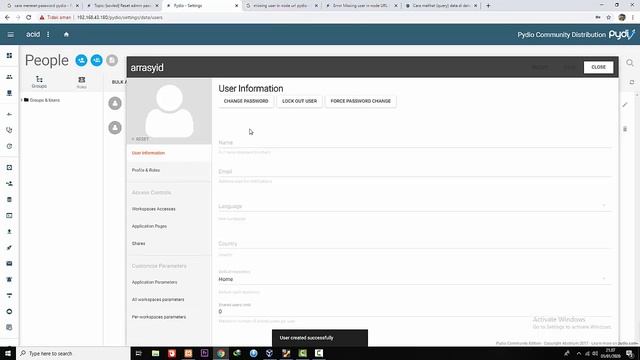Open the Language dropdown
This screenshot has height=360, width=640.
tap(415, 206)
